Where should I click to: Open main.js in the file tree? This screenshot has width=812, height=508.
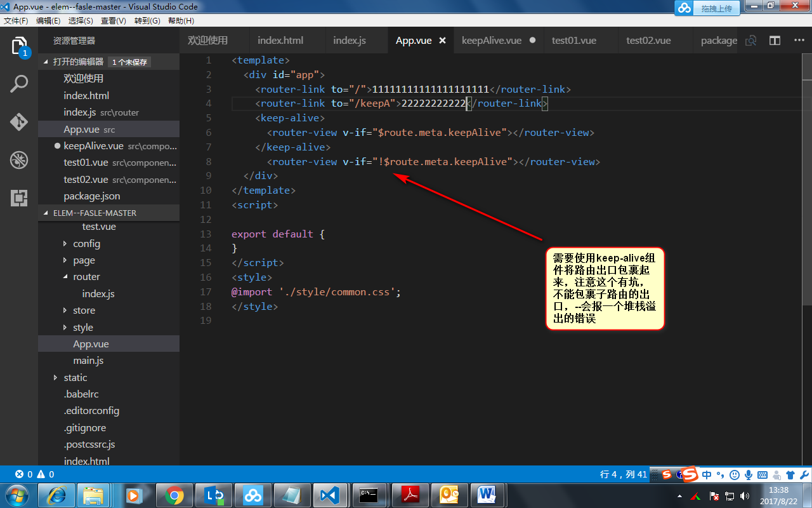pyautogui.click(x=88, y=361)
